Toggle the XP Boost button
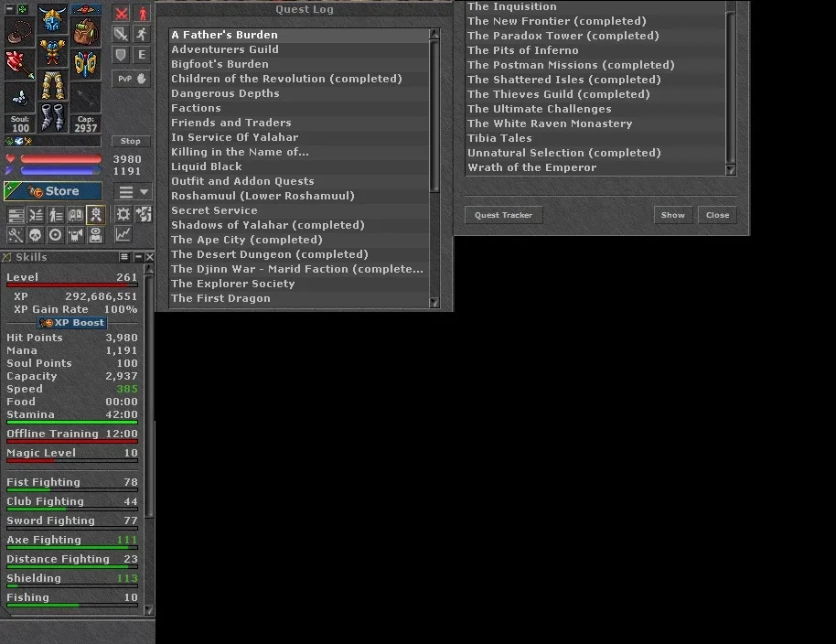Screen dimensions: 836x644 (72, 323)
